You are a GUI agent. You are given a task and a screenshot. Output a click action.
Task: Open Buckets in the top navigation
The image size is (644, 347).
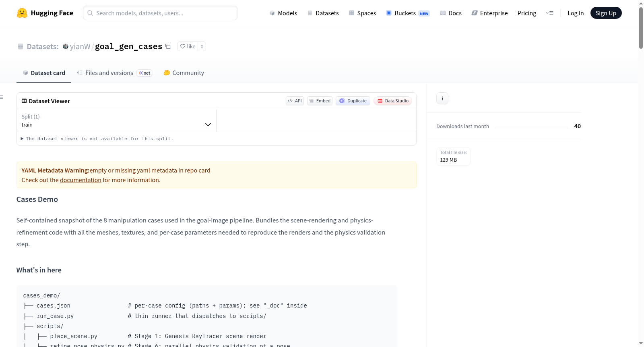[x=408, y=13]
